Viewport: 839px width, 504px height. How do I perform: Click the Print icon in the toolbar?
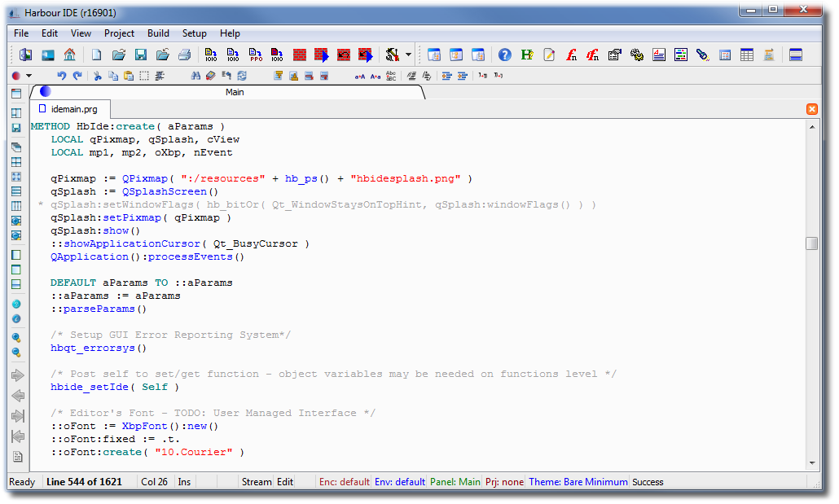pos(184,55)
